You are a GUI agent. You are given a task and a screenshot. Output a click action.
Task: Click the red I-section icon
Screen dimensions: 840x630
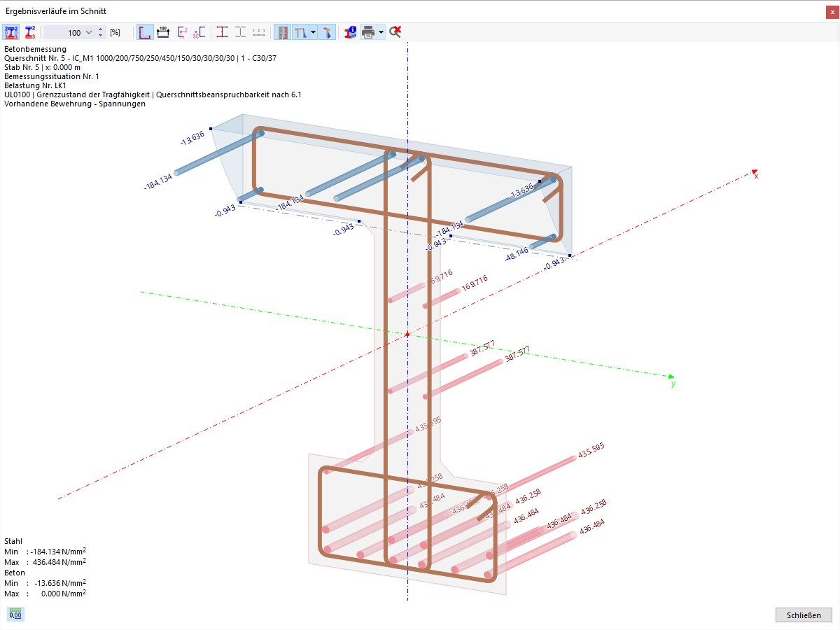coord(222,32)
